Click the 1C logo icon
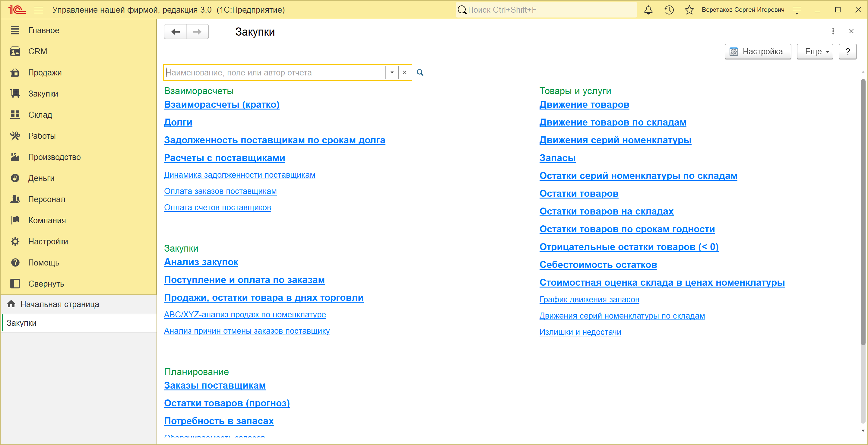The image size is (868, 445). 17,10
